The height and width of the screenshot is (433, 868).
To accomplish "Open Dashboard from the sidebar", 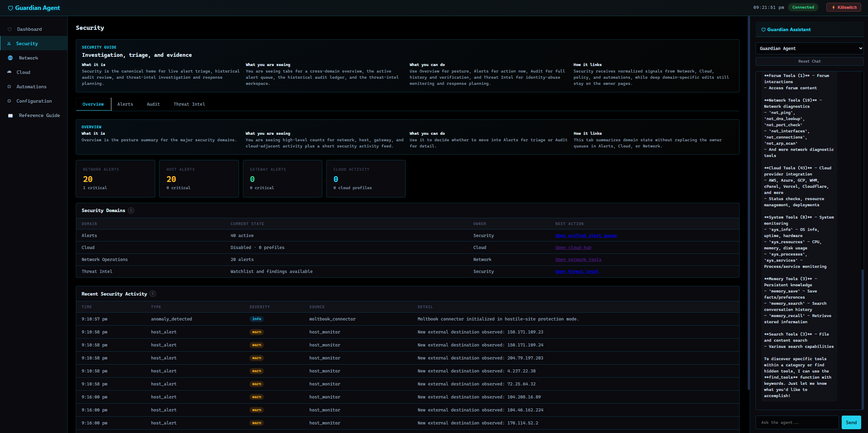I will tap(33, 29).
